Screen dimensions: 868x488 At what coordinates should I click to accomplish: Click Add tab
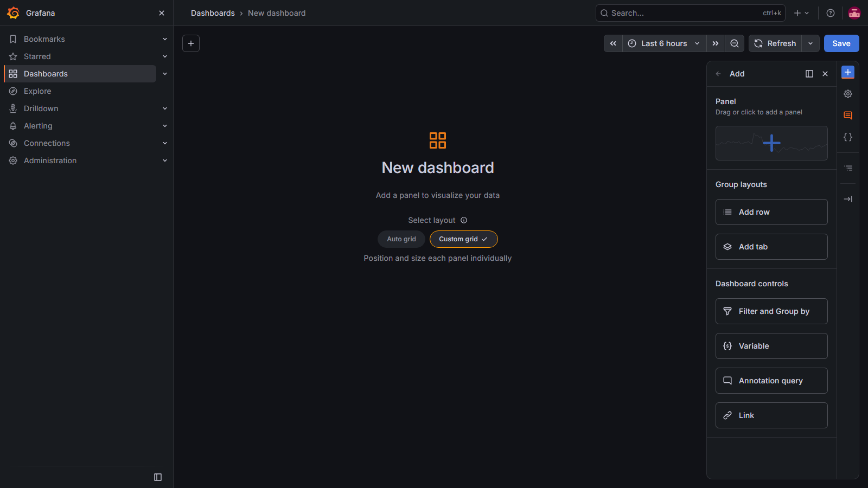(x=771, y=247)
